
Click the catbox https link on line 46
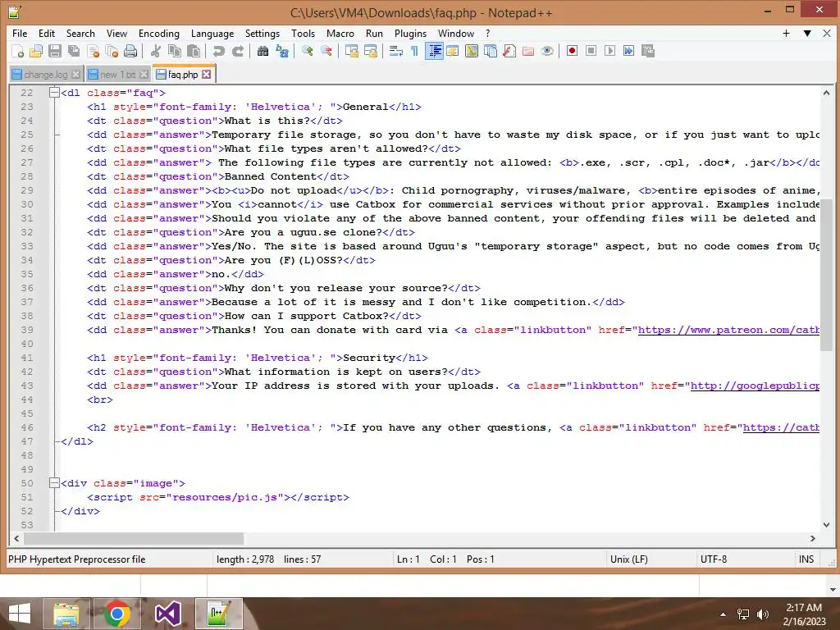pos(781,427)
